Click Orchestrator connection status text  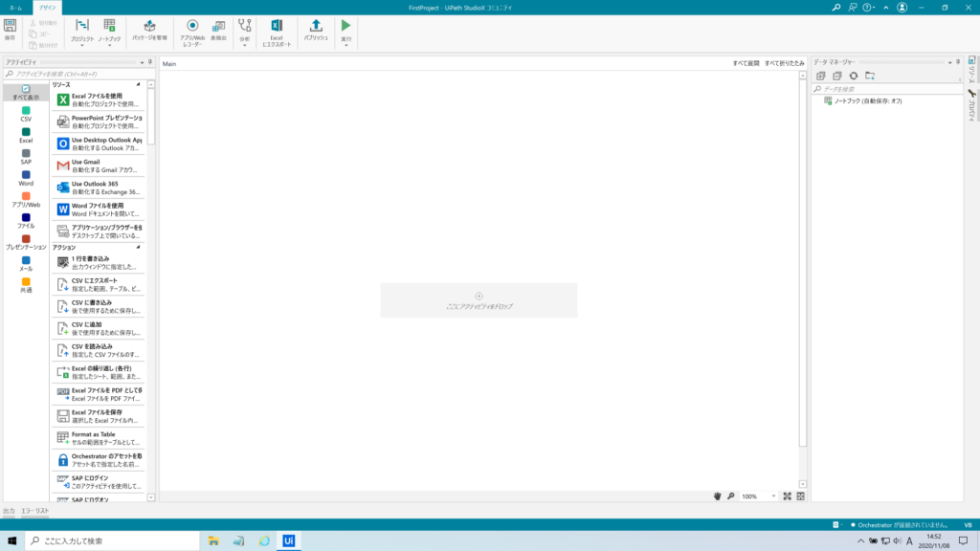click(902, 525)
